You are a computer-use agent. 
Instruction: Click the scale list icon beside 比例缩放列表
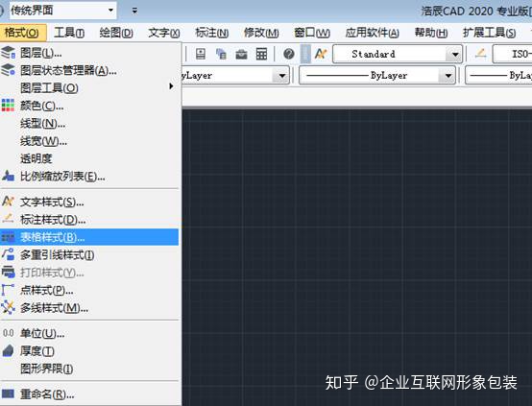click(x=8, y=176)
